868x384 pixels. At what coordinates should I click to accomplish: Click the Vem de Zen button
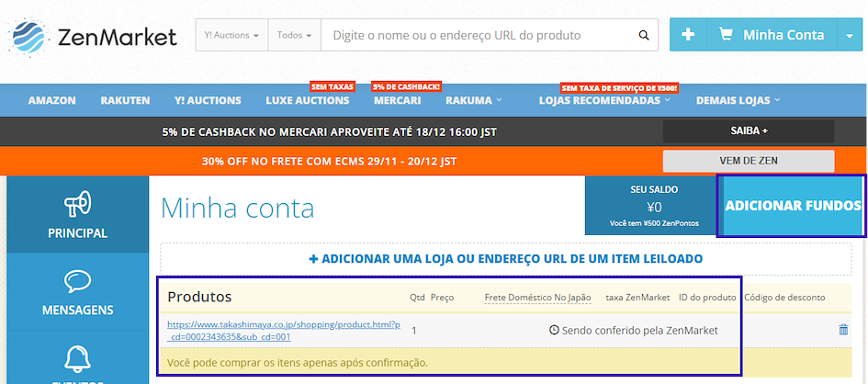[749, 161]
